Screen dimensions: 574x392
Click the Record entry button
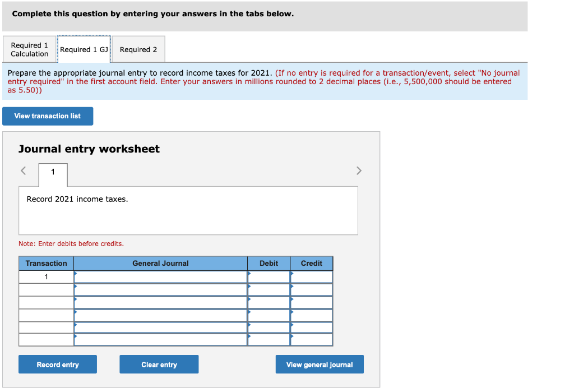click(x=58, y=364)
